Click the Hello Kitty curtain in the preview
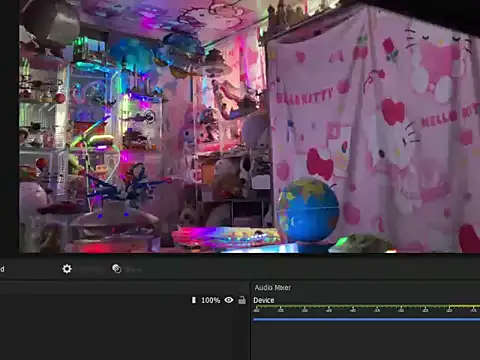 tap(373, 130)
